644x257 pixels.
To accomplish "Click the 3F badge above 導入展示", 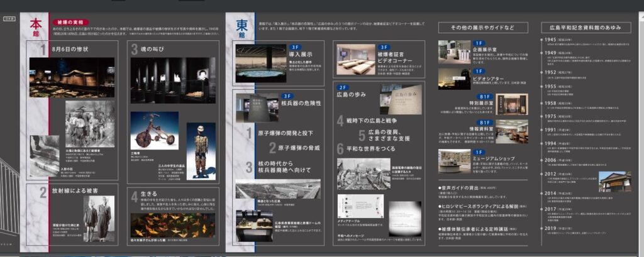I will [294, 47].
